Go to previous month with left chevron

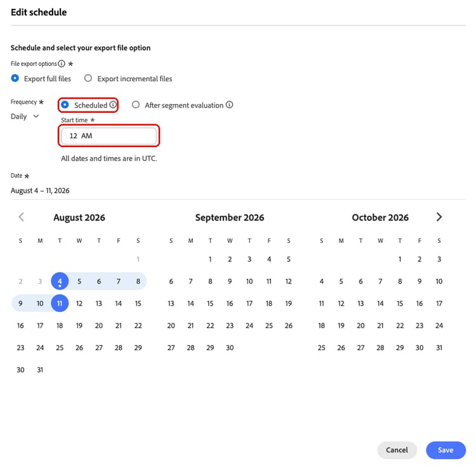coord(21,217)
